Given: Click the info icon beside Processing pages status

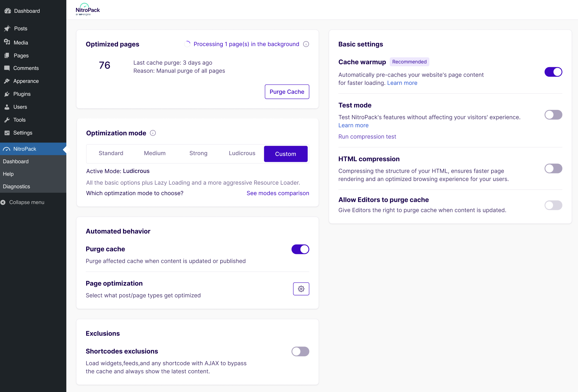Looking at the screenshot, I should point(306,44).
